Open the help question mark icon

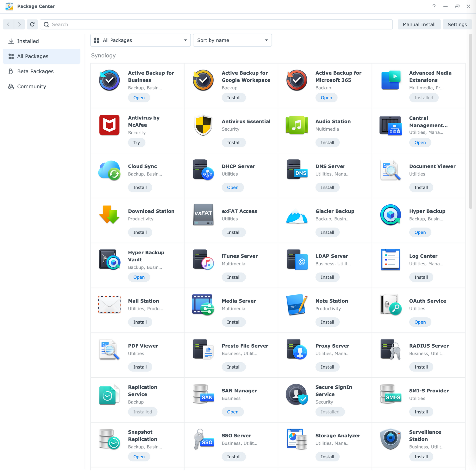pyautogui.click(x=434, y=6)
